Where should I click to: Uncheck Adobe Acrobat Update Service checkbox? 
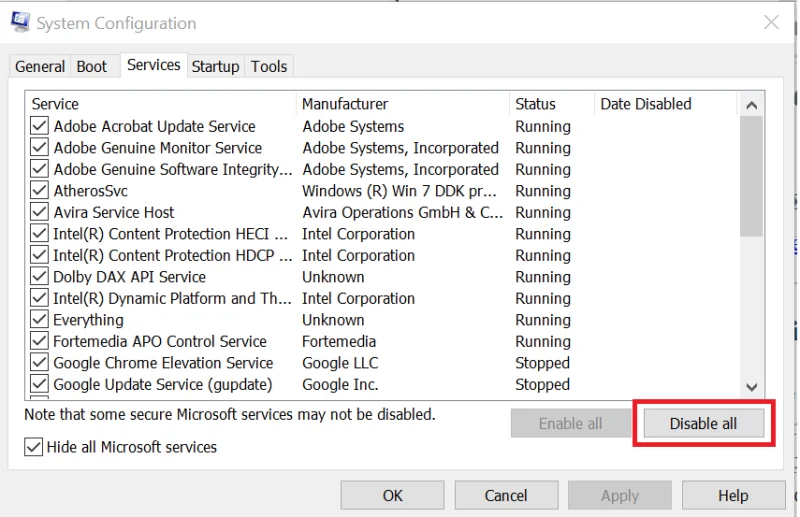[39, 126]
